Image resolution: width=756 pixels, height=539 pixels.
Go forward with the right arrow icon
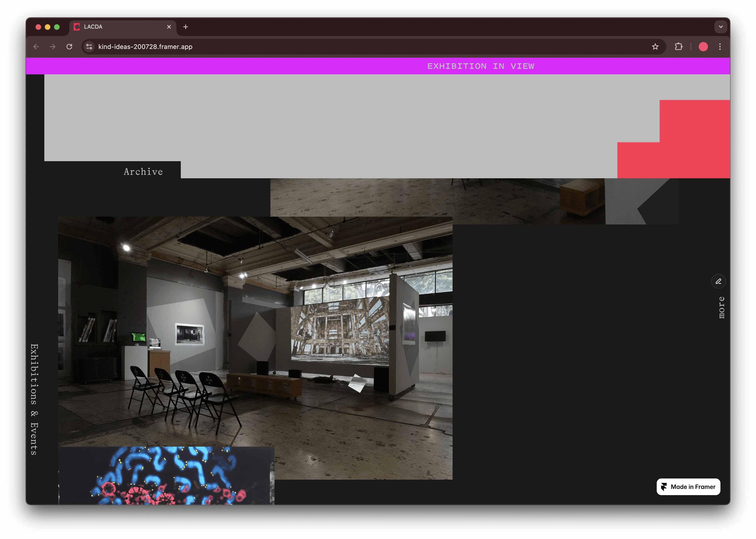tap(52, 47)
